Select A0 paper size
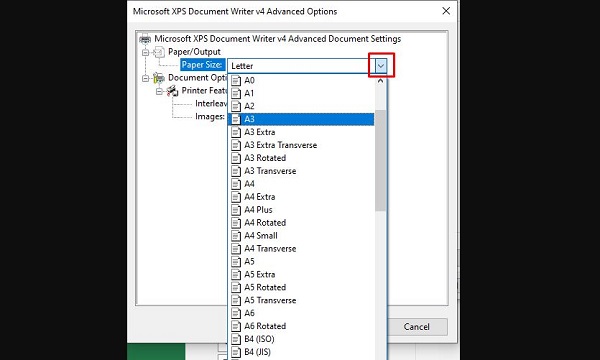 click(x=301, y=80)
